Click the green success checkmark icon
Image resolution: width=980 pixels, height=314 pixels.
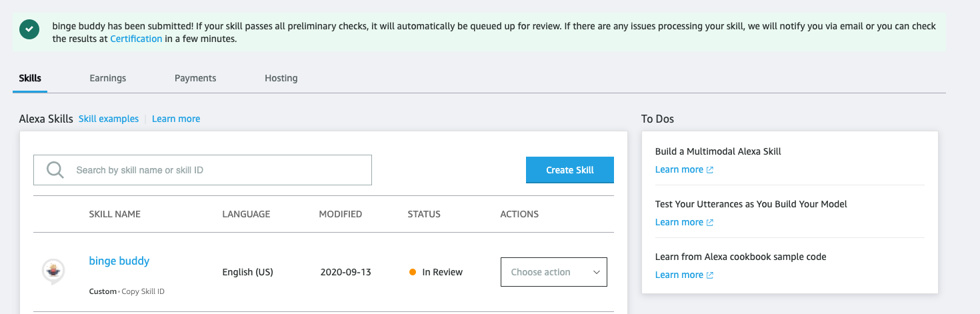pos(29,30)
